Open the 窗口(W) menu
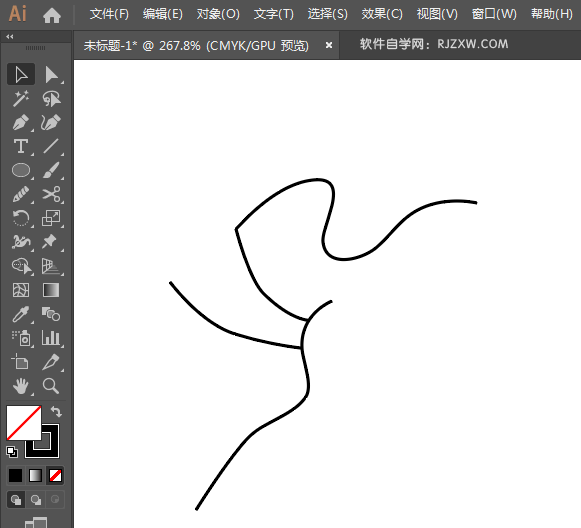The height and width of the screenshot is (528, 581). coord(494,14)
